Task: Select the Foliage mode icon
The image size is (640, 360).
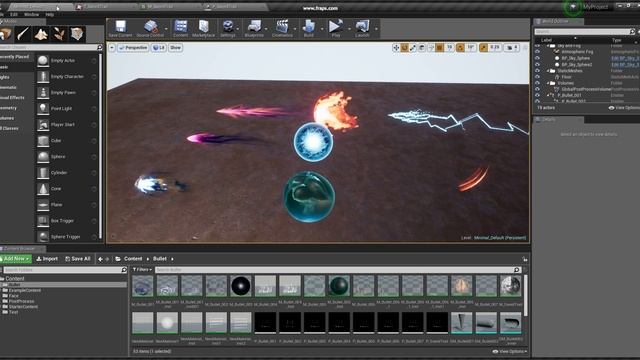Action: point(59,34)
